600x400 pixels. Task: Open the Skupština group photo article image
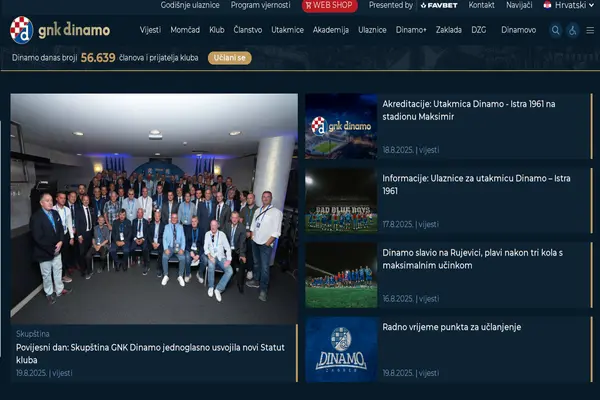[x=154, y=208]
